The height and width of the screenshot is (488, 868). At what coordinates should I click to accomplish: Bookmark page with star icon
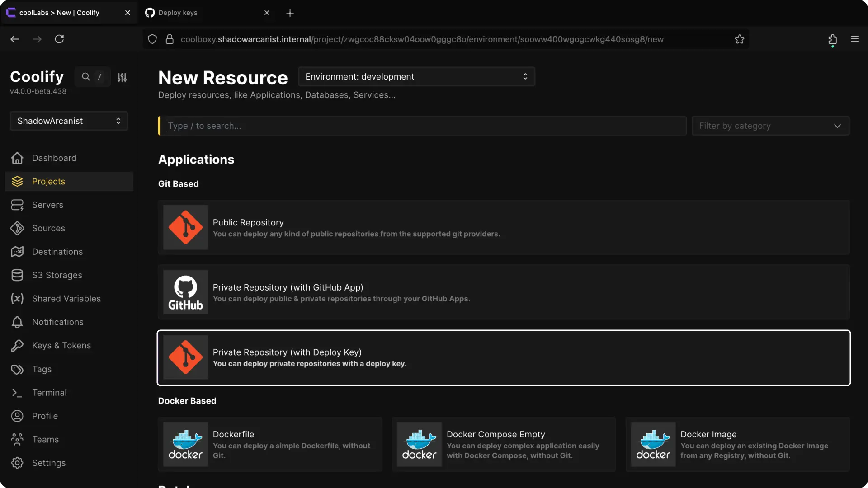click(x=740, y=39)
